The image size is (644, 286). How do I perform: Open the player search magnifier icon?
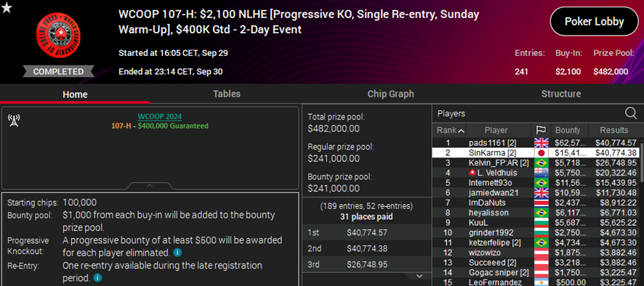[630, 113]
